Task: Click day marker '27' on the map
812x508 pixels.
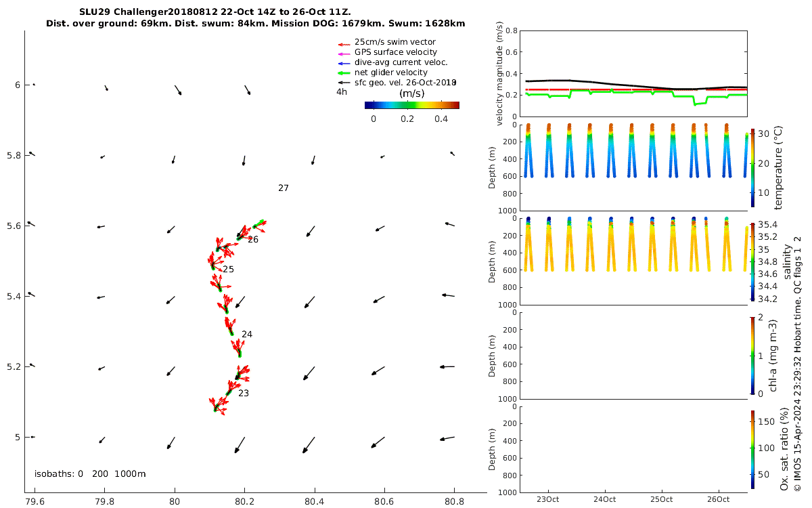Action: 284,188
